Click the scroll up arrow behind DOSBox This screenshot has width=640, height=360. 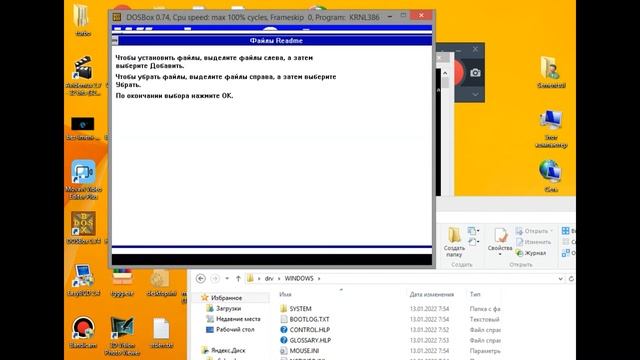point(445,73)
